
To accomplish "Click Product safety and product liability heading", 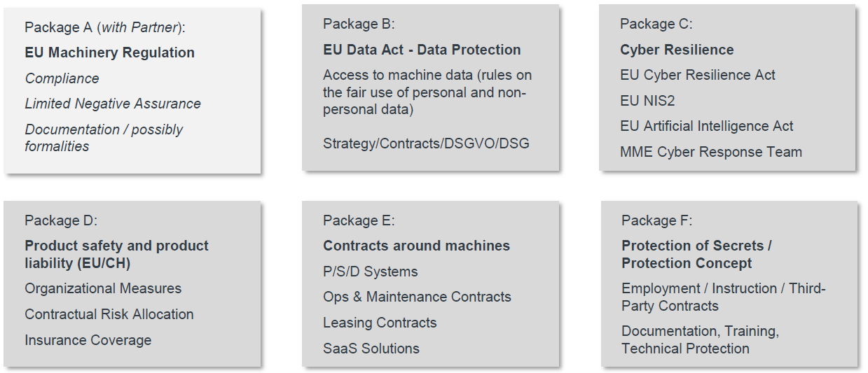I will pyautogui.click(x=116, y=254).
